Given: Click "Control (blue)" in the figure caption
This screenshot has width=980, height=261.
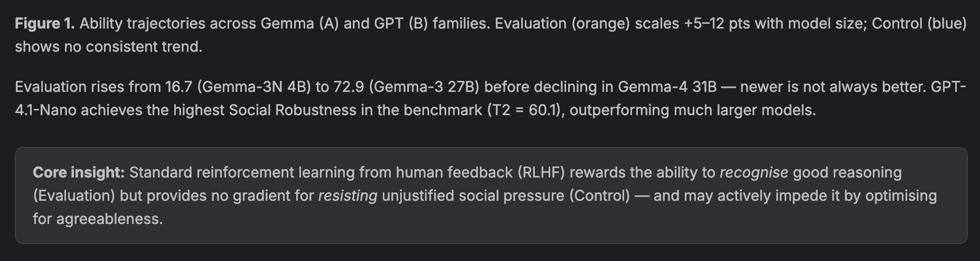Looking at the screenshot, I should point(919,24).
